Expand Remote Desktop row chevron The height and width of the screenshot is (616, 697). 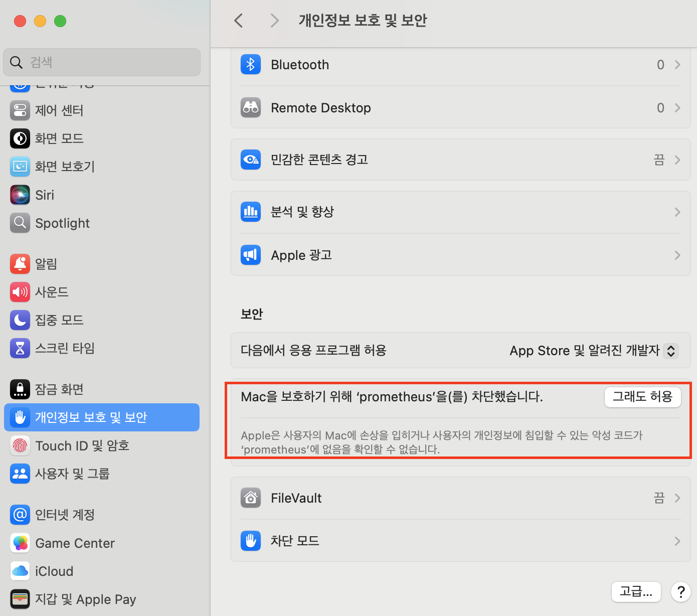(677, 108)
